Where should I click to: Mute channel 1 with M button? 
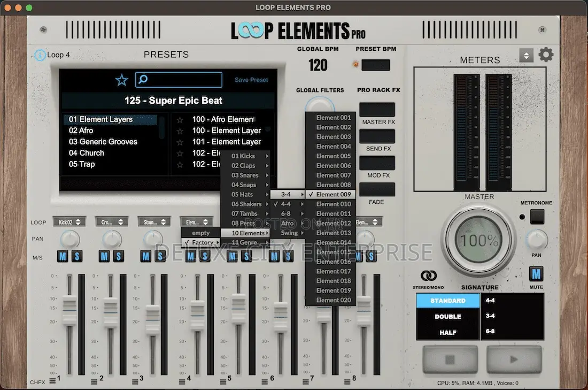pos(63,256)
